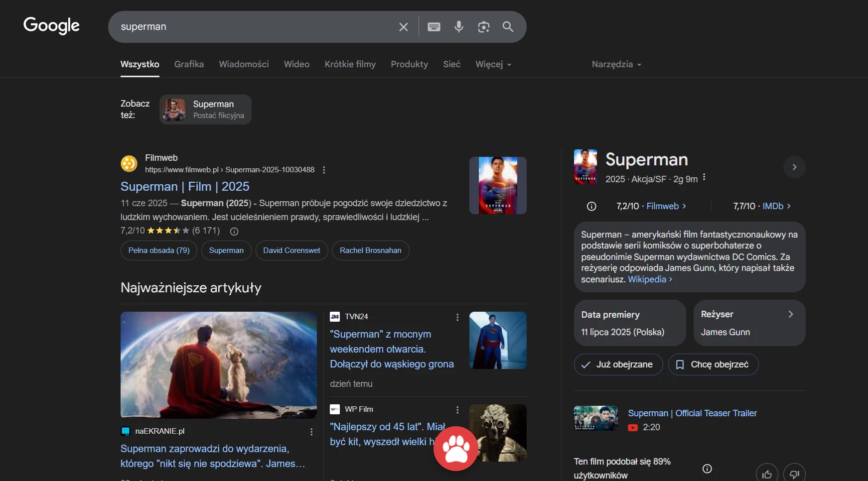Viewport: 868px width, 481px height.
Task: Open the WP Film source label
Action: (x=359, y=409)
